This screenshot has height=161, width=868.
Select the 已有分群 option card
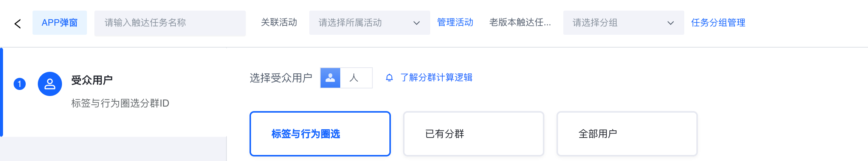[x=473, y=134]
